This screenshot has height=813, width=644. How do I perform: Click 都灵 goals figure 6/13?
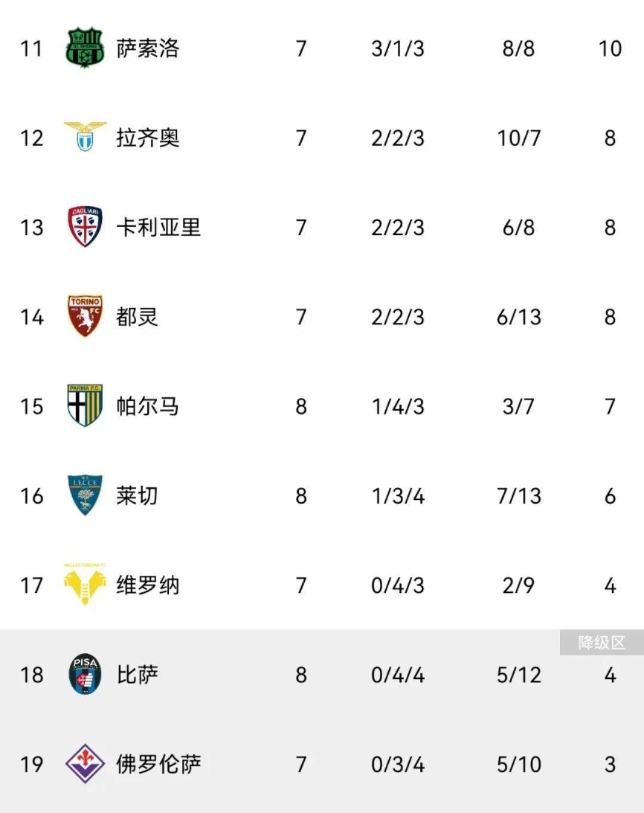519,317
